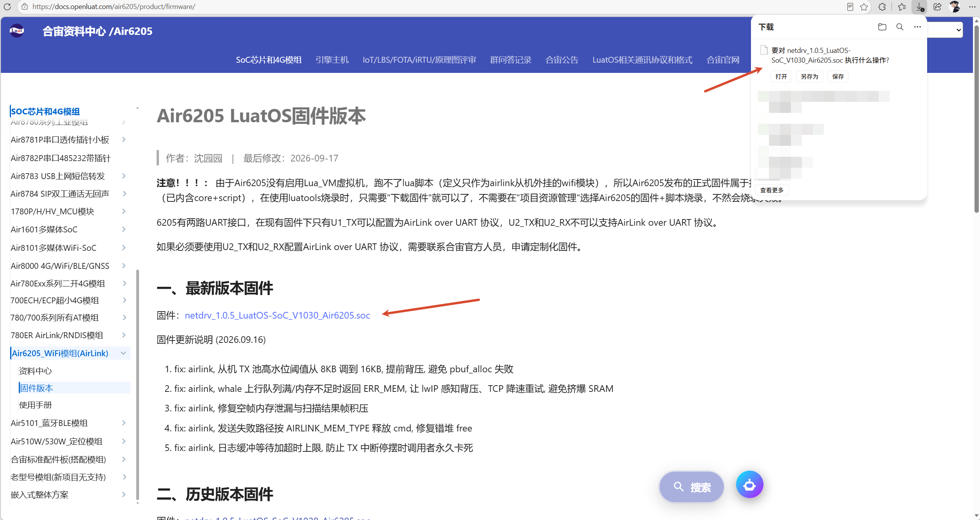This screenshot has width=980, height=520.
Task: Click 保存 button in downloads panel
Action: (838, 76)
